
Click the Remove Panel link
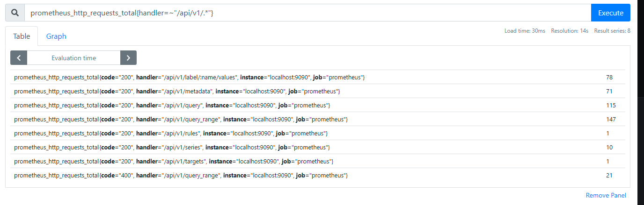(606, 196)
